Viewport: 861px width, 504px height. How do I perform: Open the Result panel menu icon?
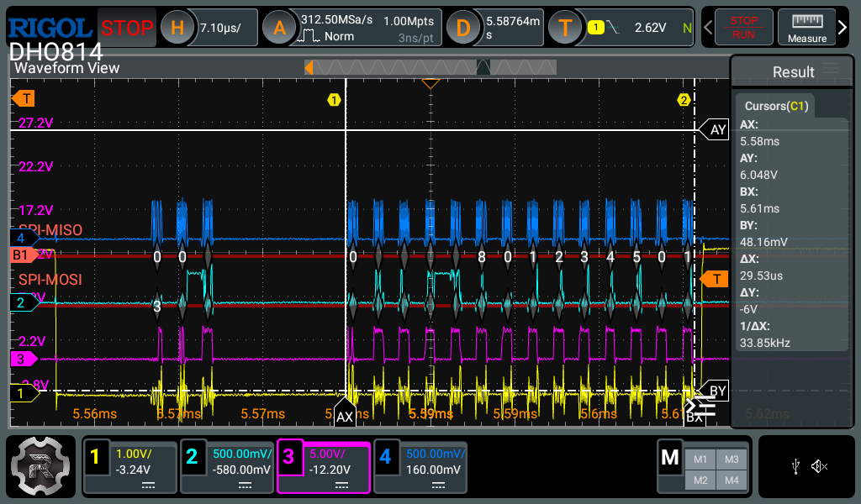pyautogui.click(x=830, y=68)
